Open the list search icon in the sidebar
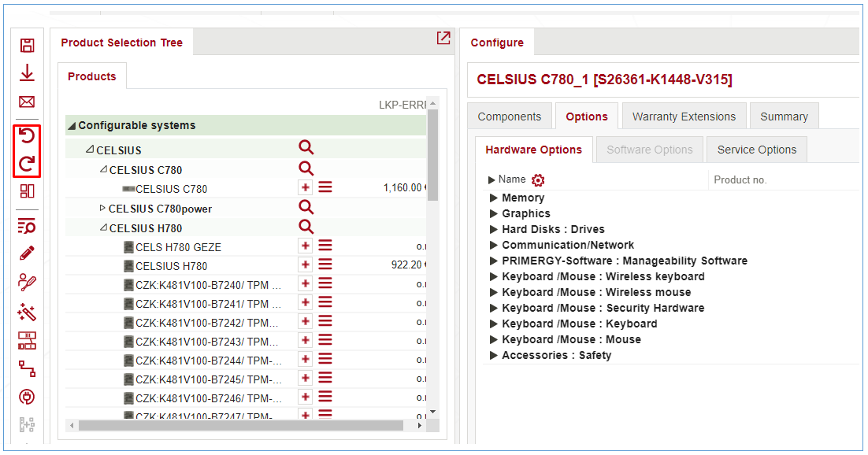 [x=27, y=226]
